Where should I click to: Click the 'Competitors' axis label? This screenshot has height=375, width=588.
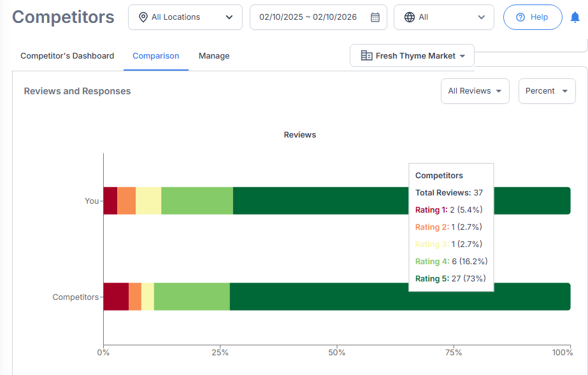pyautogui.click(x=75, y=297)
